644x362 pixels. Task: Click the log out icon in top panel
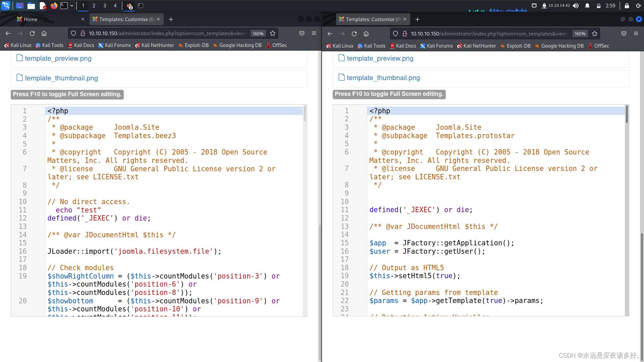638,6
